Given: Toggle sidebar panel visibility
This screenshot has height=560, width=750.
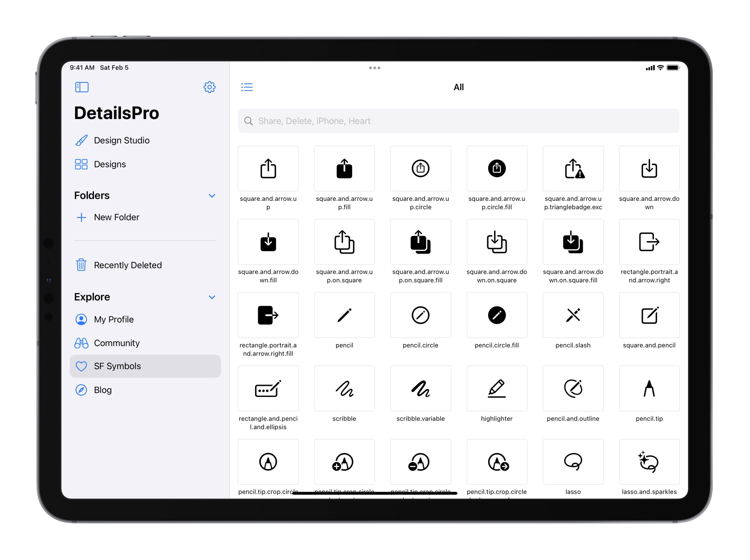Looking at the screenshot, I should point(82,87).
